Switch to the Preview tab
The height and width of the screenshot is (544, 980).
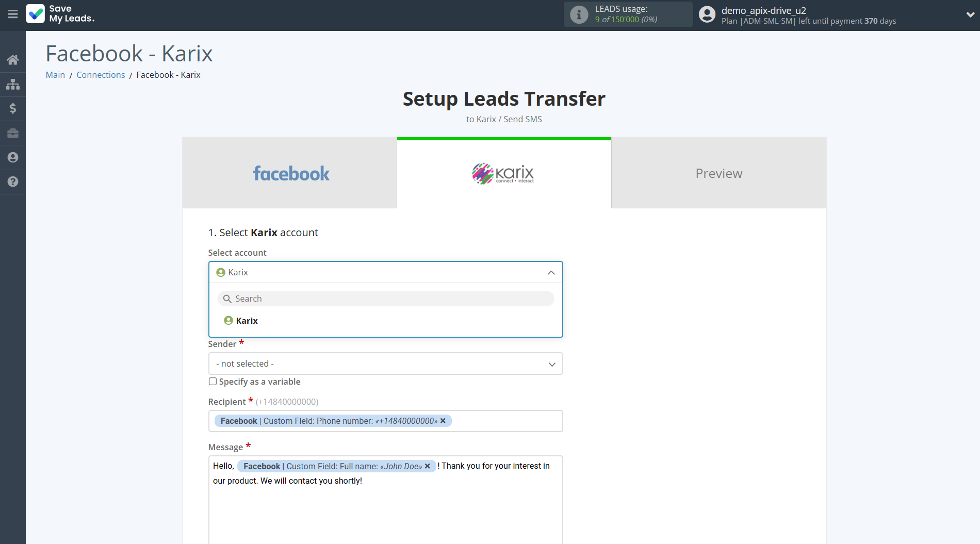point(718,173)
